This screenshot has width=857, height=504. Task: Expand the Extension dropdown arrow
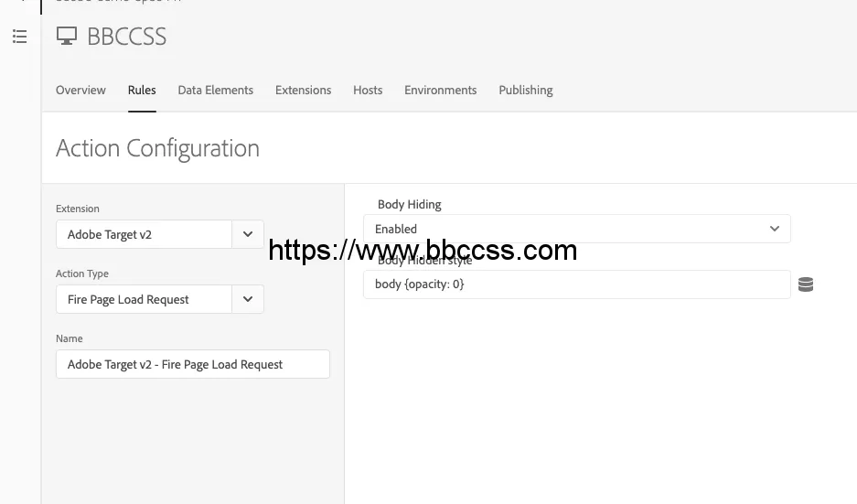248,234
